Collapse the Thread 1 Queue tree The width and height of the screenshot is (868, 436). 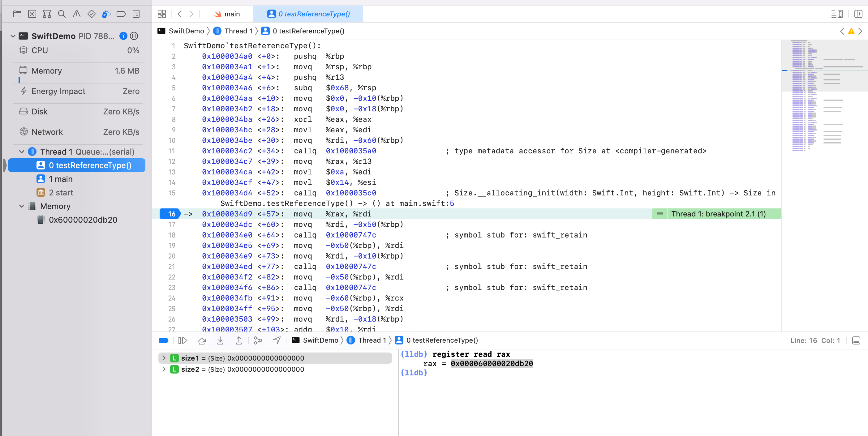point(22,152)
